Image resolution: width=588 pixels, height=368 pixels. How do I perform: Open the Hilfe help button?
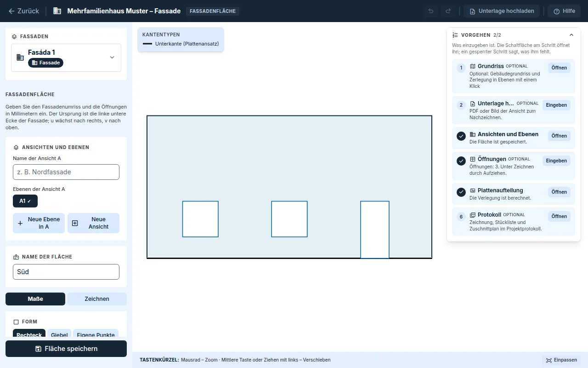coord(564,11)
